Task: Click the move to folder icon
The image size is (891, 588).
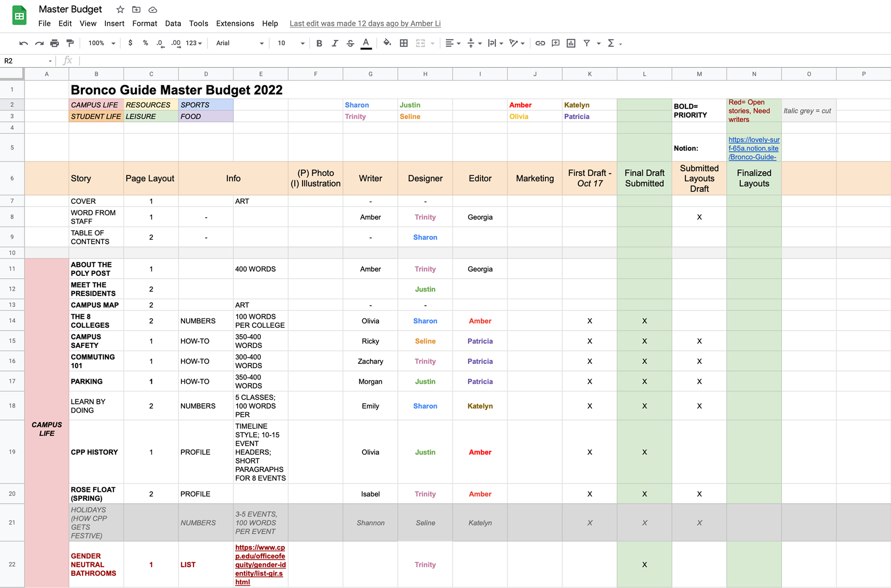Action: 136,9
